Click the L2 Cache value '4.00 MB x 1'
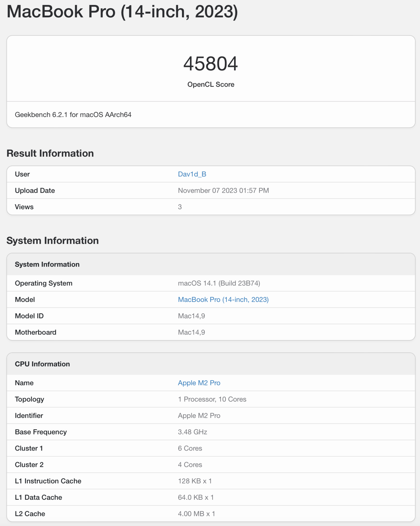This screenshot has height=526, width=420. coord(196,514)
